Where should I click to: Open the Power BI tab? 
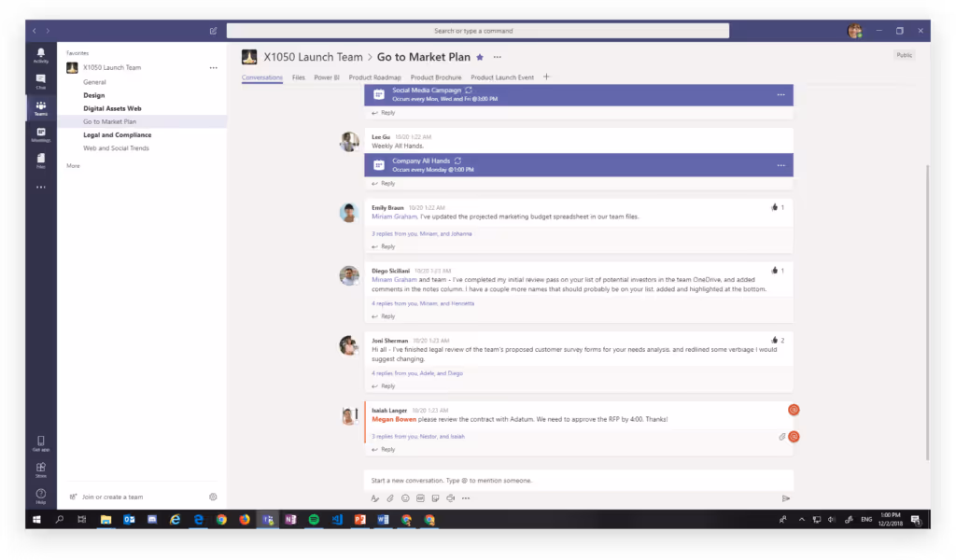327,77
